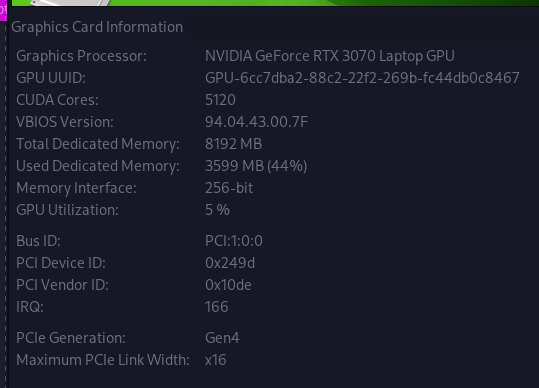
Task: Click the GPU UUID value string
Action: (362, 78)
